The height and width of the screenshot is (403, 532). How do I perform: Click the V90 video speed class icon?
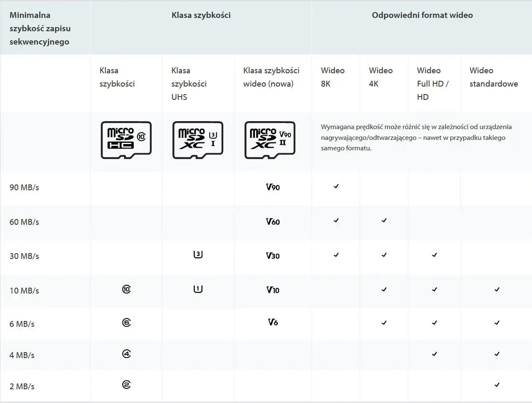(273, 187)
